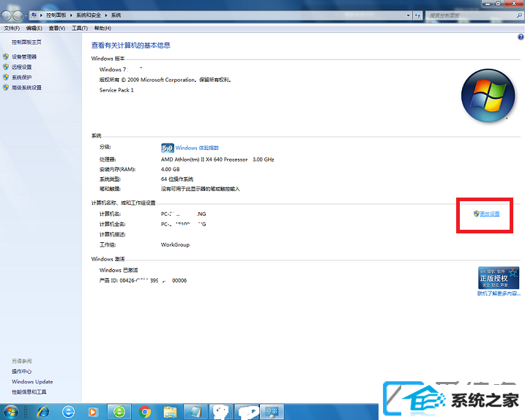Image resolution: width=525 pixels, height=420 pixels.
Task: Click the Back navigation arrow
Action: coord(7,15)
